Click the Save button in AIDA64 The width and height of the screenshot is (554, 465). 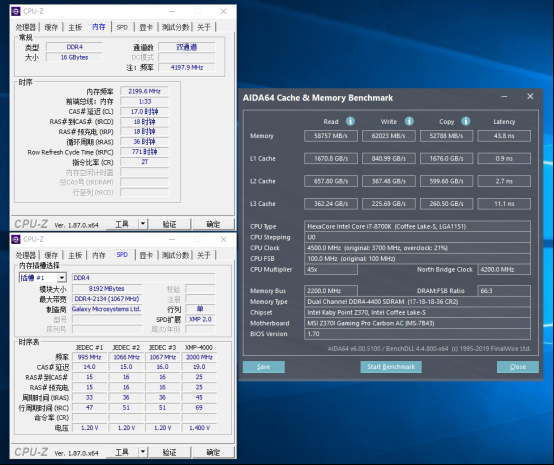pyautogui.click(x=264, y=367)
